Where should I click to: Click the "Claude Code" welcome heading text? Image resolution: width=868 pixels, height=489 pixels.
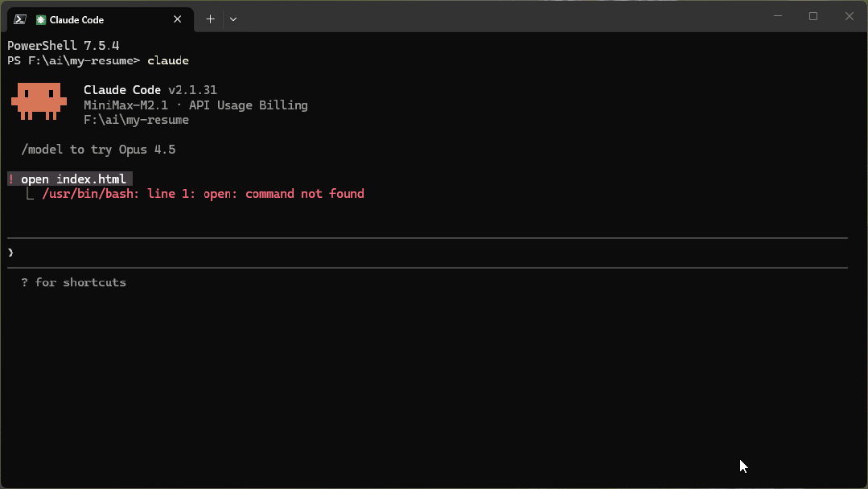[121, 89]
